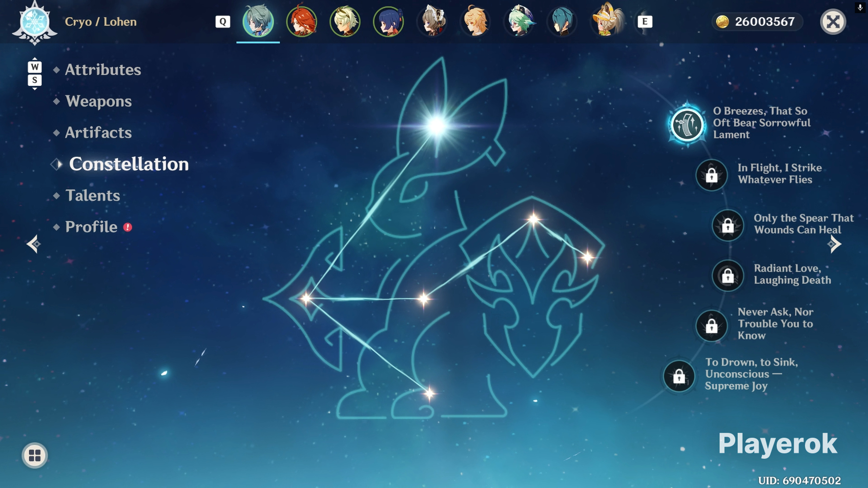Click label 'Only the Spear That Wounds Can Heal'
The image size is (868, 488).
point(804,224)
